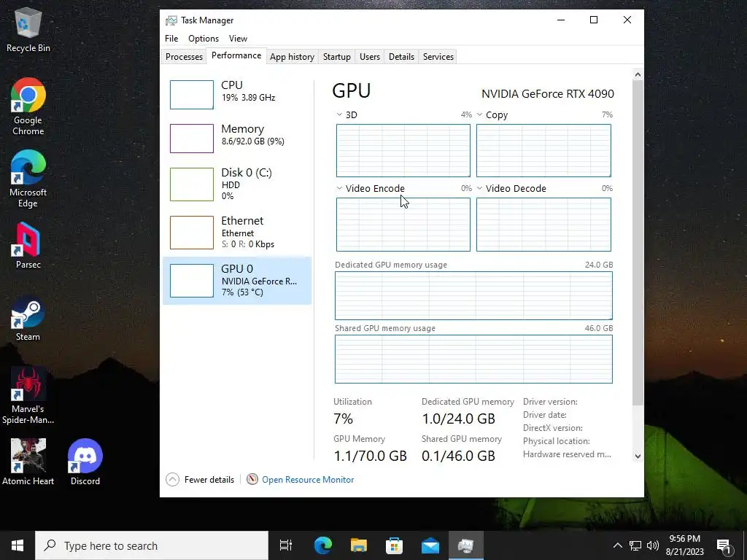Click the scrollbar down arrow in GPU pane
Viewport: 747px width, 560px height.
point(638,456)
